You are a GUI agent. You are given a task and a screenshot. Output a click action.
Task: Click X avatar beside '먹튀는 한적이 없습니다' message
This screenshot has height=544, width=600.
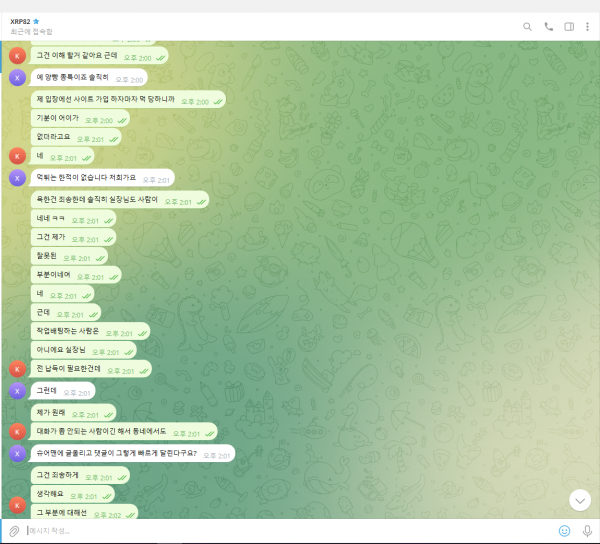tap(17, 177)
